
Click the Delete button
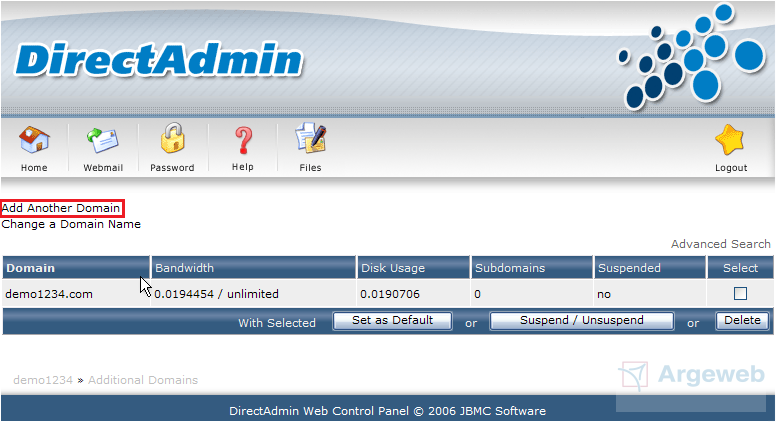click(742, 321)
